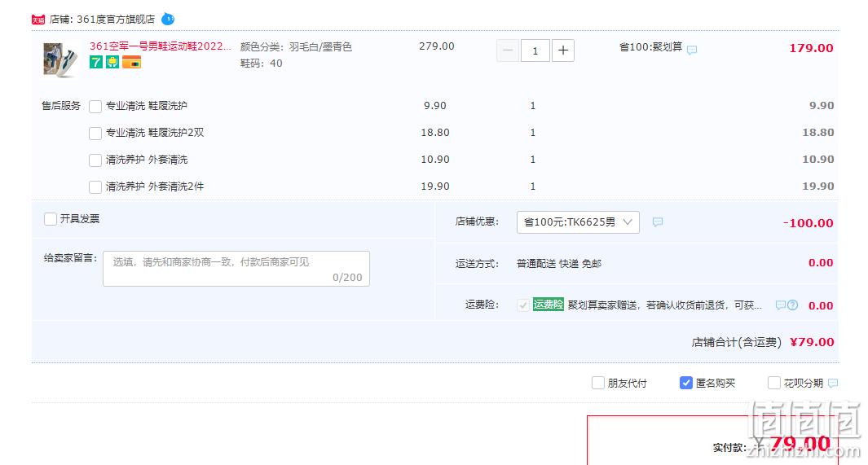This screenshot has width=868, height=465.
Task: Open the 361空军一号男鞋运动鞋2022 product link
Action: coord(161,46)
